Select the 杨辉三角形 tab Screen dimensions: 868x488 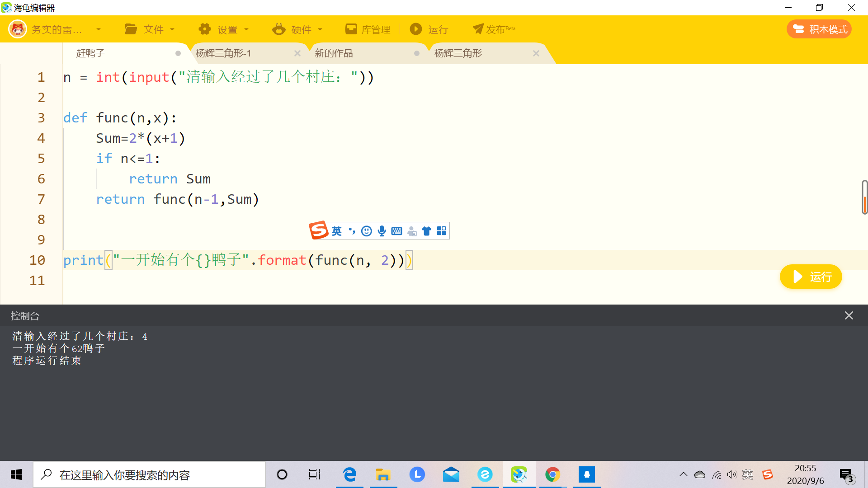(x=458, y=53)
